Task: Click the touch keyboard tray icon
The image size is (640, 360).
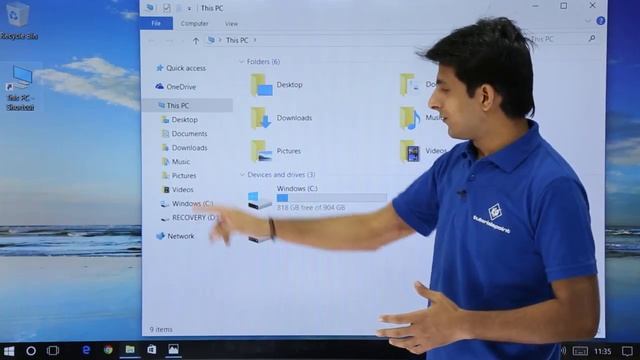Action: tap(580, 351)
